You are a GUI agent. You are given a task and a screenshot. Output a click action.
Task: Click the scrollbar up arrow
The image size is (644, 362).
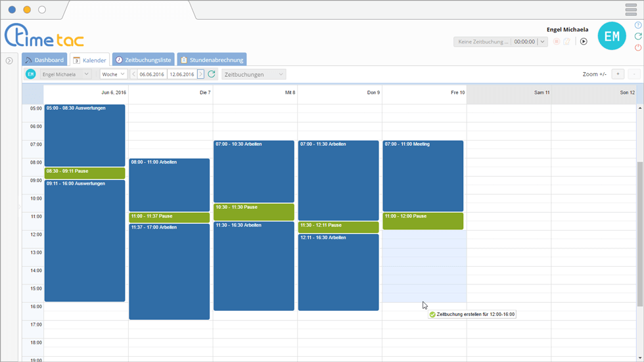point(640,108)
